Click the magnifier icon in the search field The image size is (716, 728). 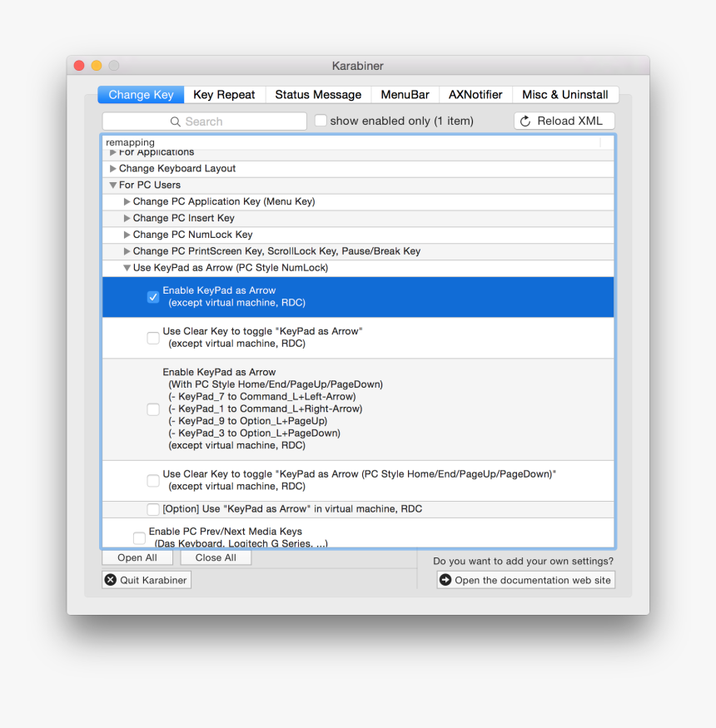[x=175, y=121]
